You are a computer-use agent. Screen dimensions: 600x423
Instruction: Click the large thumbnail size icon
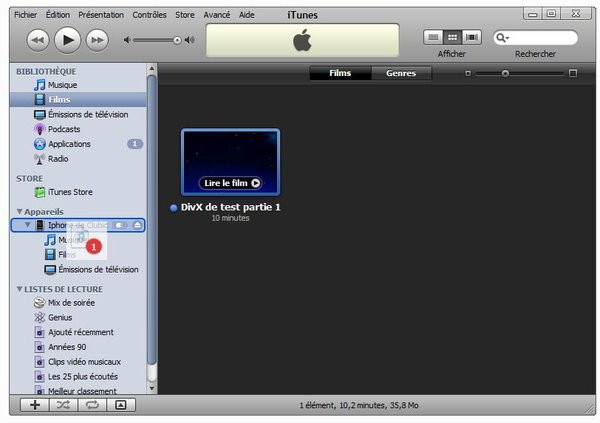pyautogui.click(x=572, y=73)
